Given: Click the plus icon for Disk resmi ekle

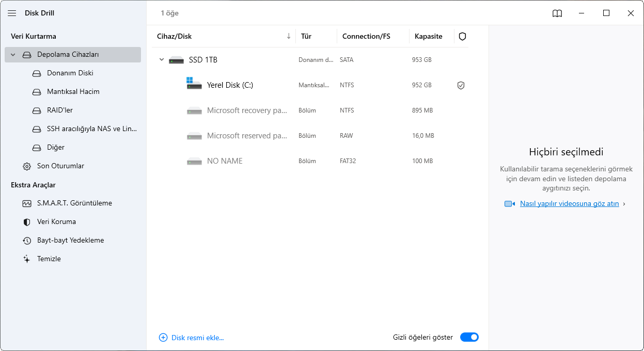Looking at the screenshot, I should (163, 338).
